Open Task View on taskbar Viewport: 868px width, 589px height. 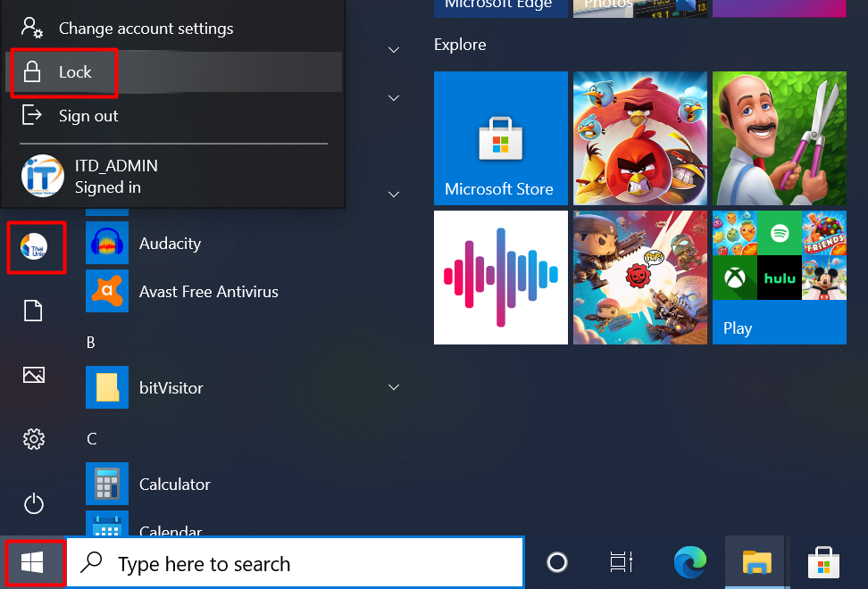coord(622,562)
